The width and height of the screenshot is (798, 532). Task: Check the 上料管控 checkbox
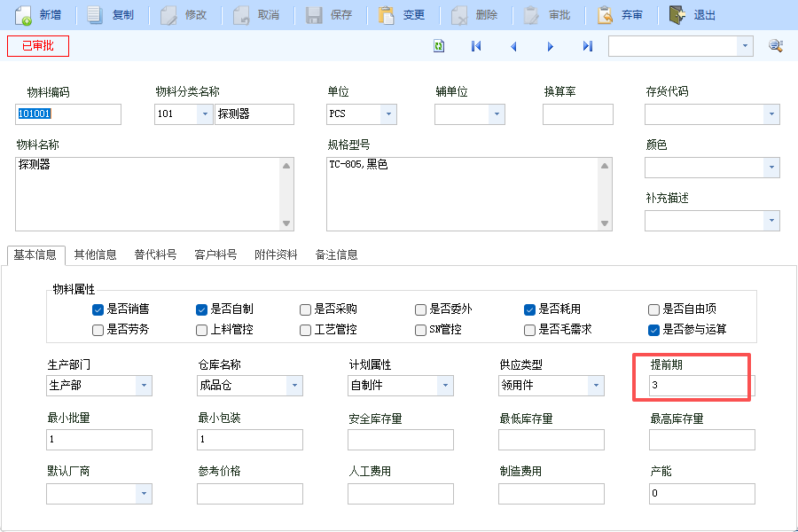[x=201, y=331]
